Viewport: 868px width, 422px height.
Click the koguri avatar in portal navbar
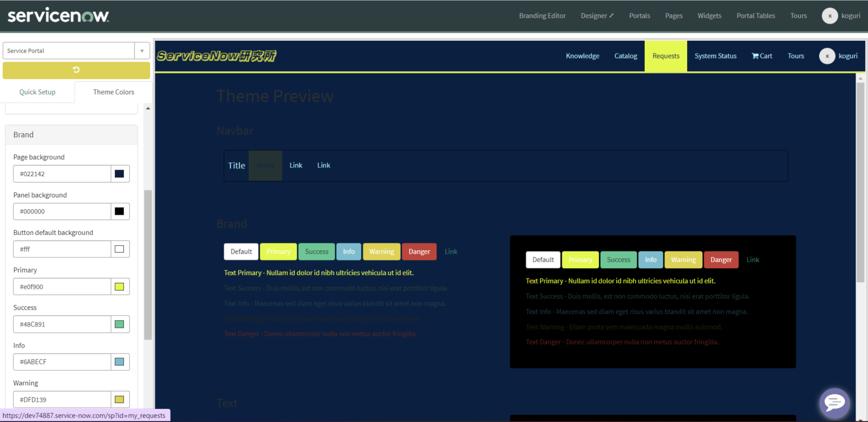coord(827,56)
